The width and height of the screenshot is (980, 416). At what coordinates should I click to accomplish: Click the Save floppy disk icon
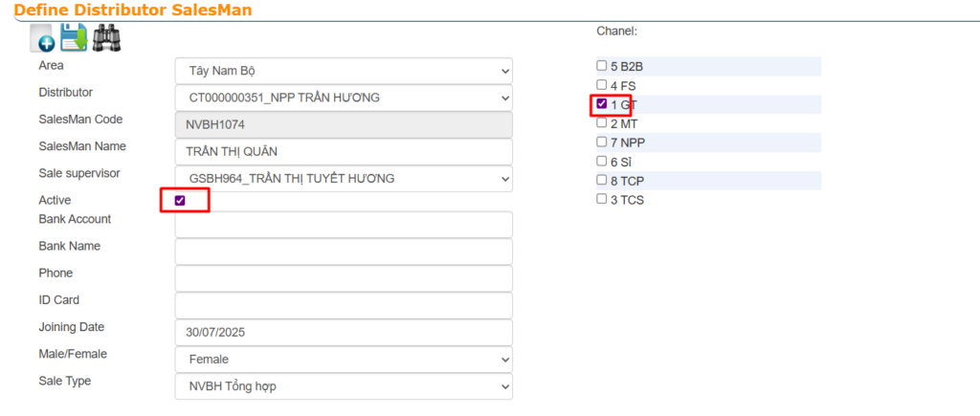74,38
